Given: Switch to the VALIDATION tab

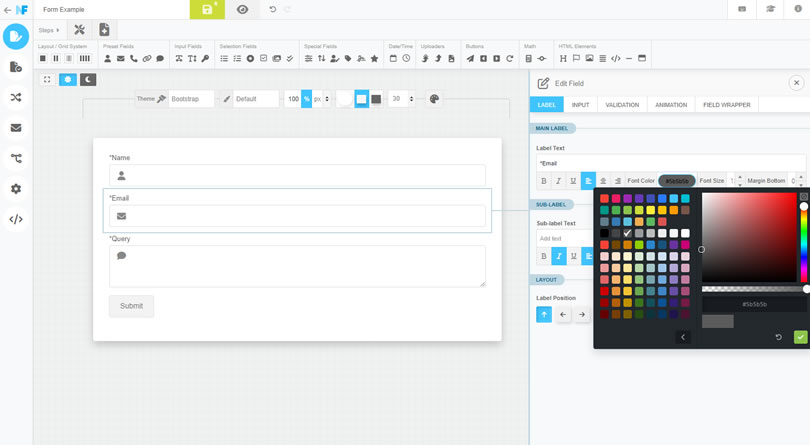Looking at the screenshot, I should coord(622,105).
